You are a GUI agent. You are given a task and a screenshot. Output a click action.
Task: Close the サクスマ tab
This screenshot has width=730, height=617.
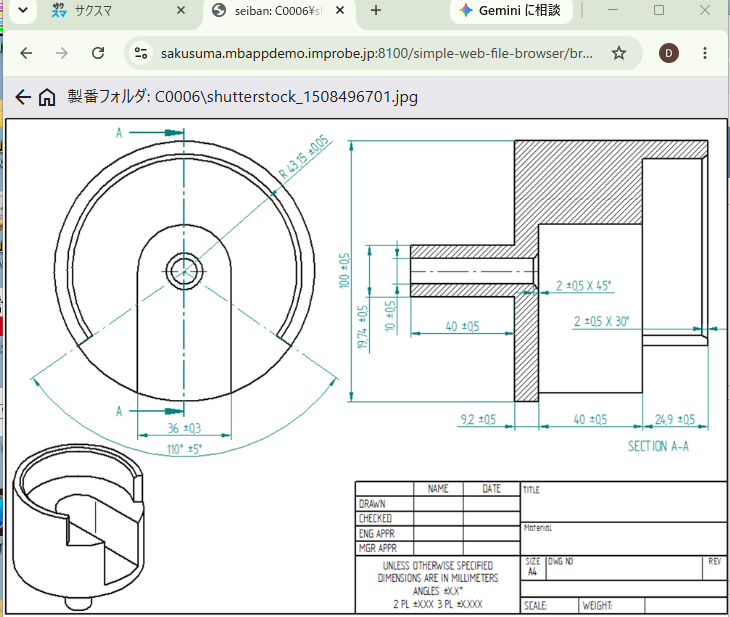point(181,10)
